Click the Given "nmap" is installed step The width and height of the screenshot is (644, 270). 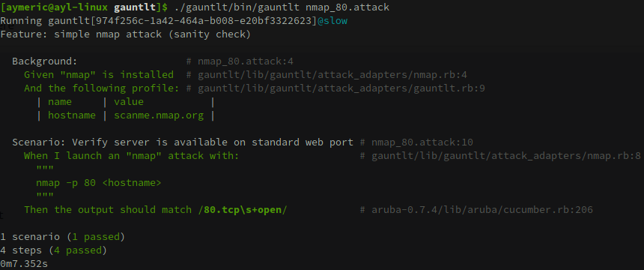coord(99,75)
